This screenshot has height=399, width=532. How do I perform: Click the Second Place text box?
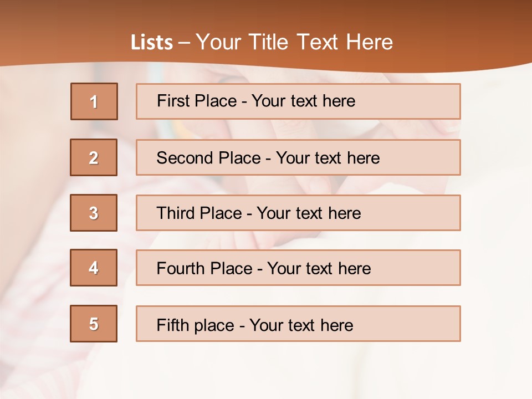(x=298, y=157)
